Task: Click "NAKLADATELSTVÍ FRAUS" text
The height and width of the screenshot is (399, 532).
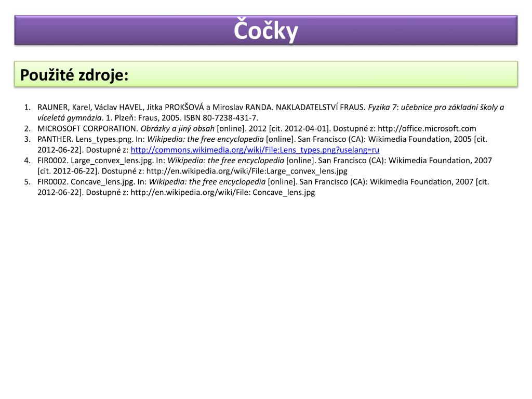Action: (x=320, y=108)
